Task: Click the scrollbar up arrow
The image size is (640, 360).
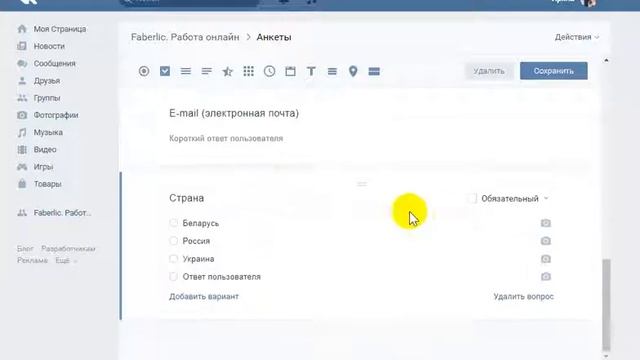Action: 606,60
